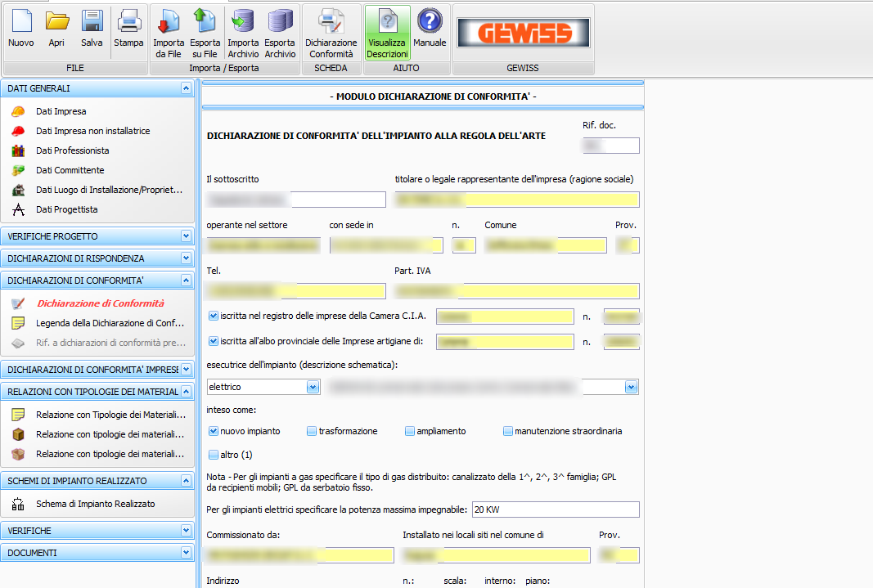
Task: Check the altro (1) checkbox
Action: [214, 455]
